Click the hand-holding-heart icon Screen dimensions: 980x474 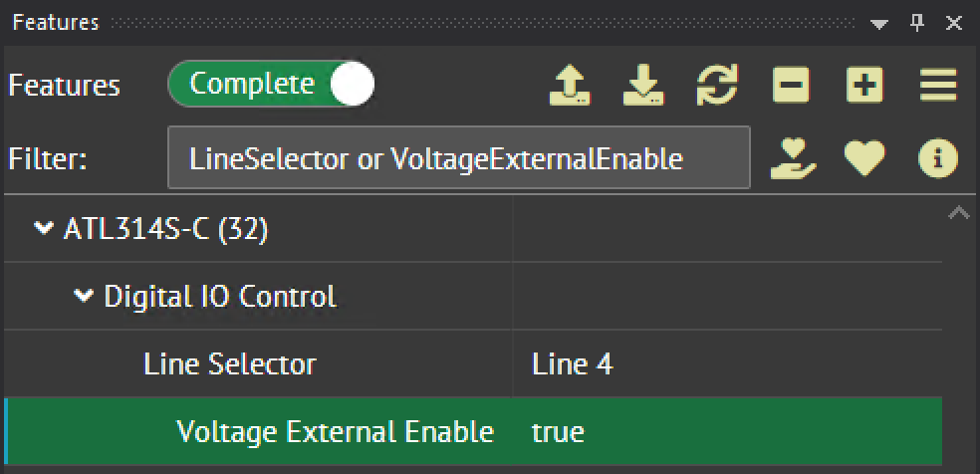coord(793,157)
